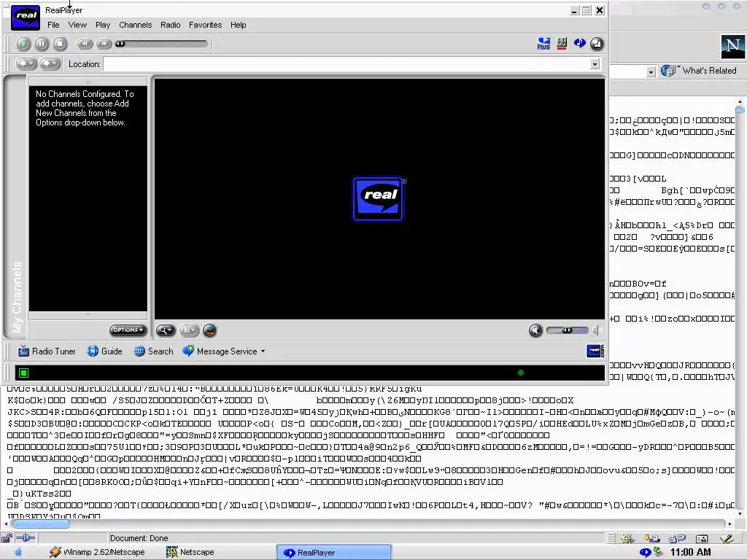Toggle the mute speaker button
Image resolution: width=747 pixels, height=560 pixels.
click(x=535, y=330)
